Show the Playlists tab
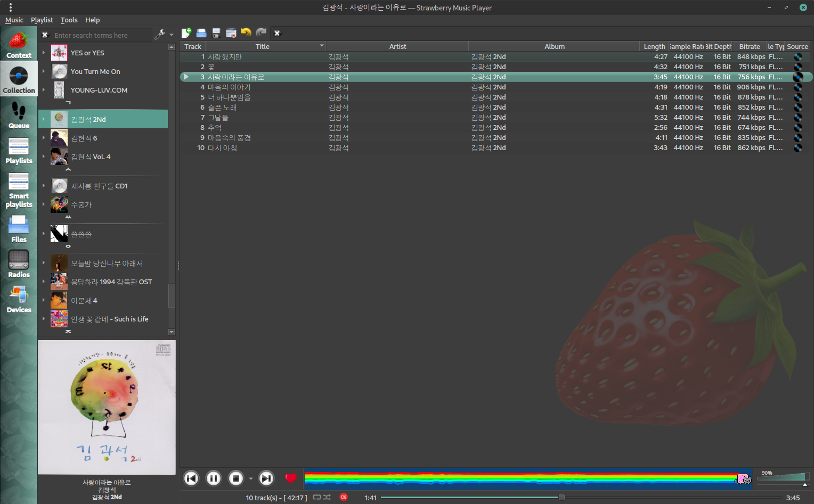The width and height of the screenshot is (814, 504). click(19, 150)
